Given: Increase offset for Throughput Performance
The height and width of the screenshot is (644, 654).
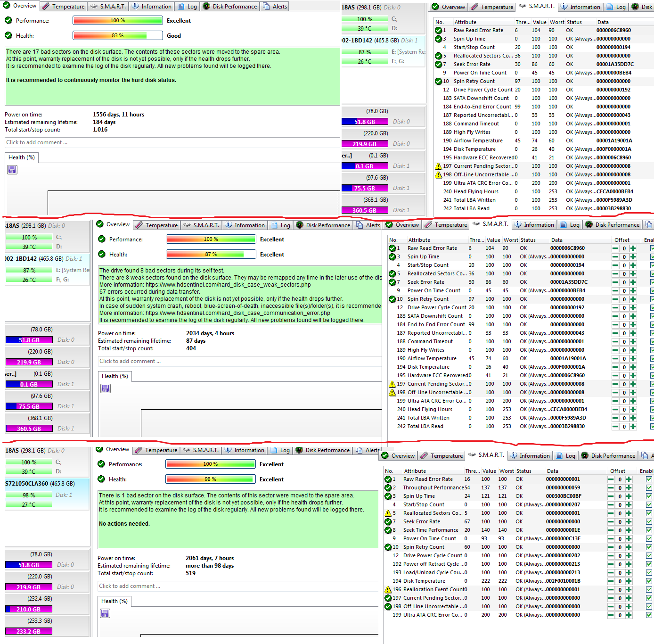Looking at the screenshot, I should (x=629, y=487).
